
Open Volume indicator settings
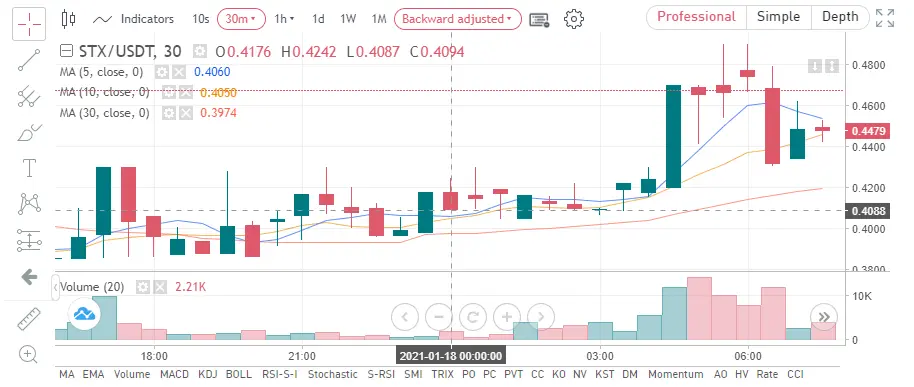tap(143, 287)
